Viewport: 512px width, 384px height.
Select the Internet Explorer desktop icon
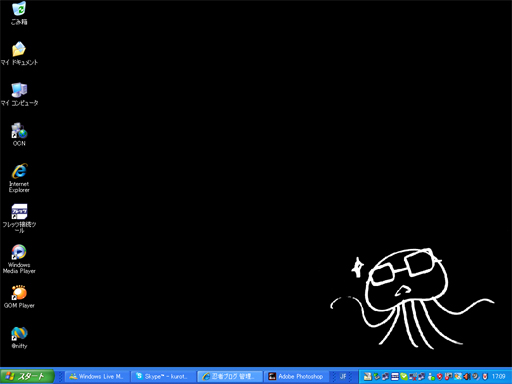[x=19, y=178]
